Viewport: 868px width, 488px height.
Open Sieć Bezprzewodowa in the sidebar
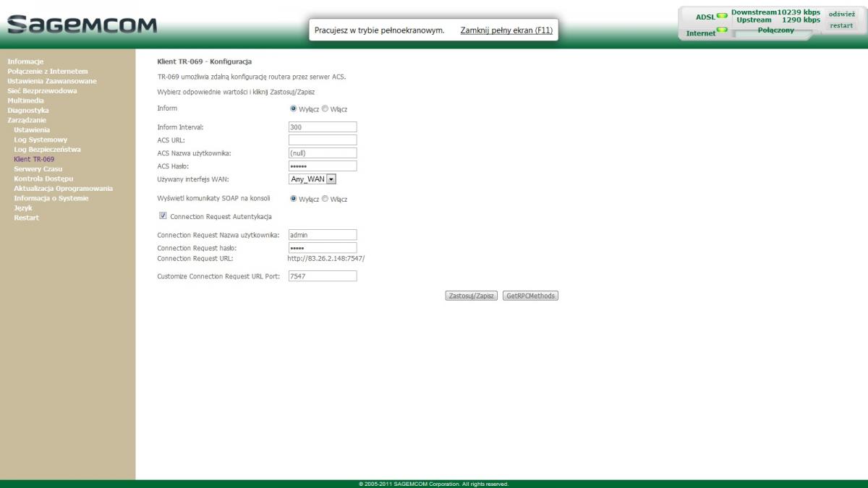point(42,91)
